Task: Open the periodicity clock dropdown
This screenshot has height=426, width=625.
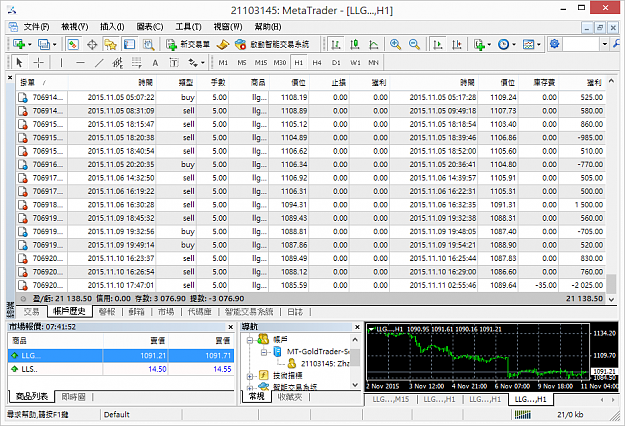Action: tap(507, 44)
